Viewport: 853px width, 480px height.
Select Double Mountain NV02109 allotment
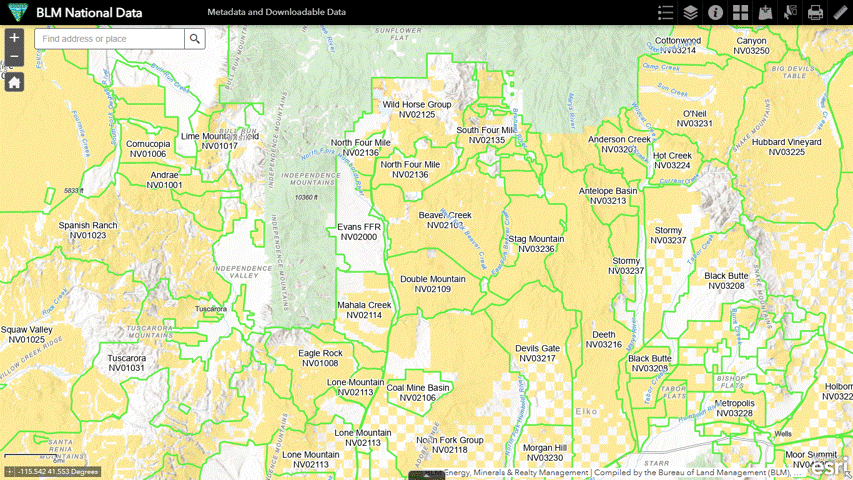point(432,284)
